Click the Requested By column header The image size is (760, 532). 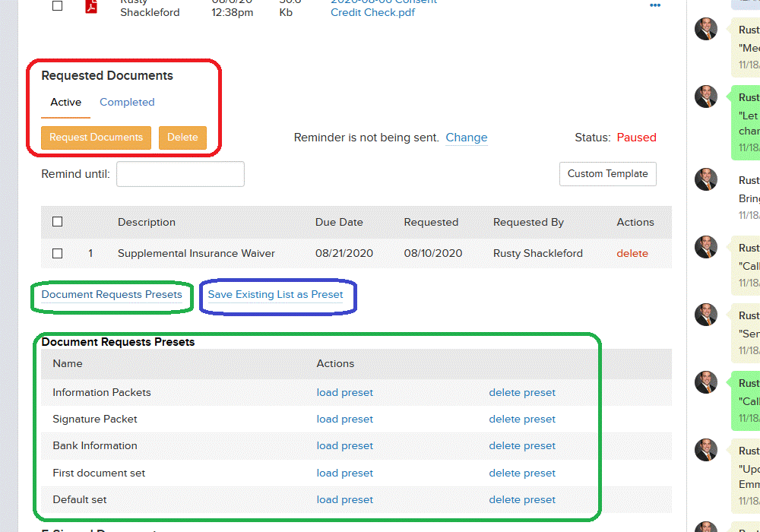pyautogui.click(x=528, y=222)
